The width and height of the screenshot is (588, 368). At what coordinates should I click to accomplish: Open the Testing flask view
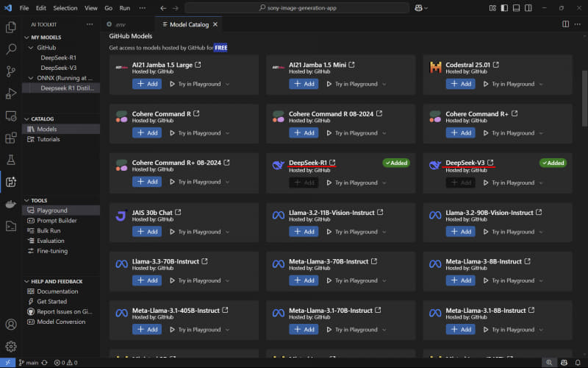11,160
